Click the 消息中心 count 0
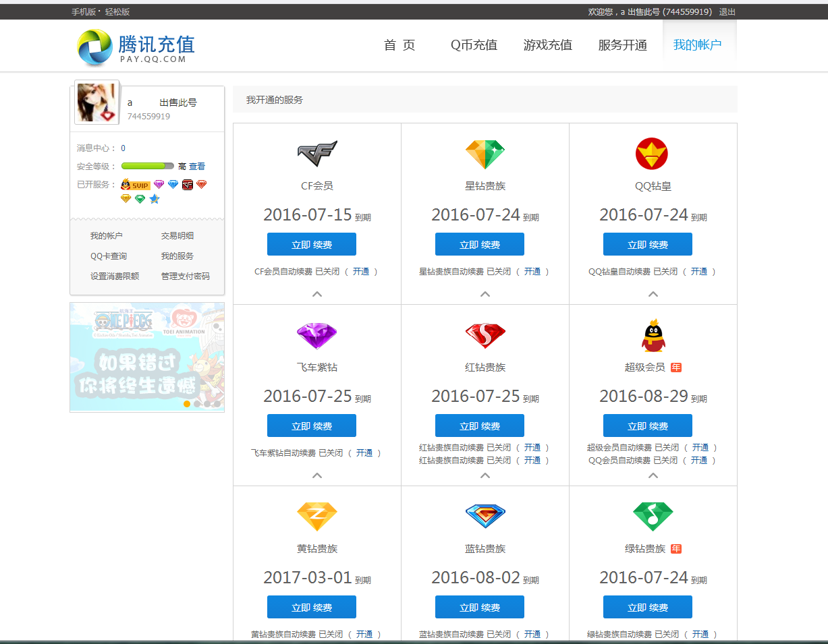Image resolution: width=828 pixels, height=644 pixels. tap(123, 148)
